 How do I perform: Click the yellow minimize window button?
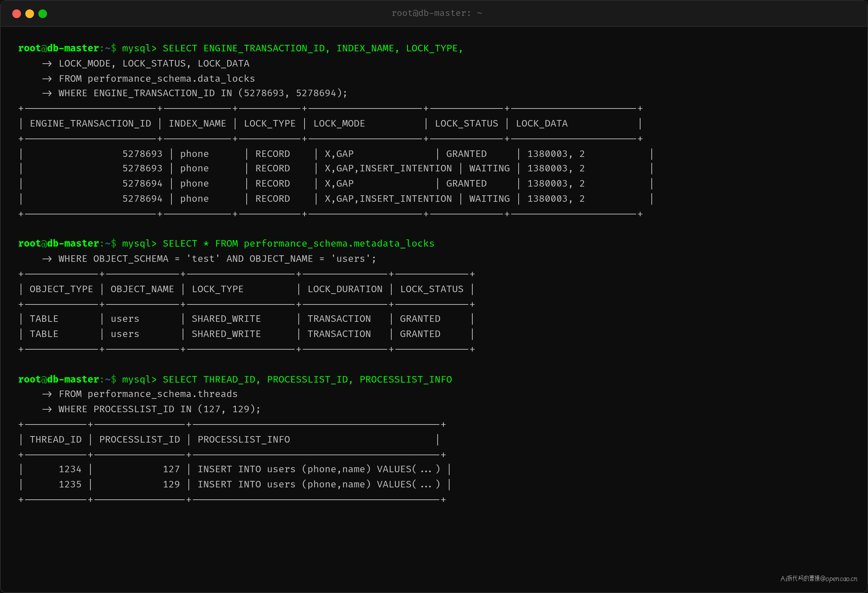click(30, 14)
